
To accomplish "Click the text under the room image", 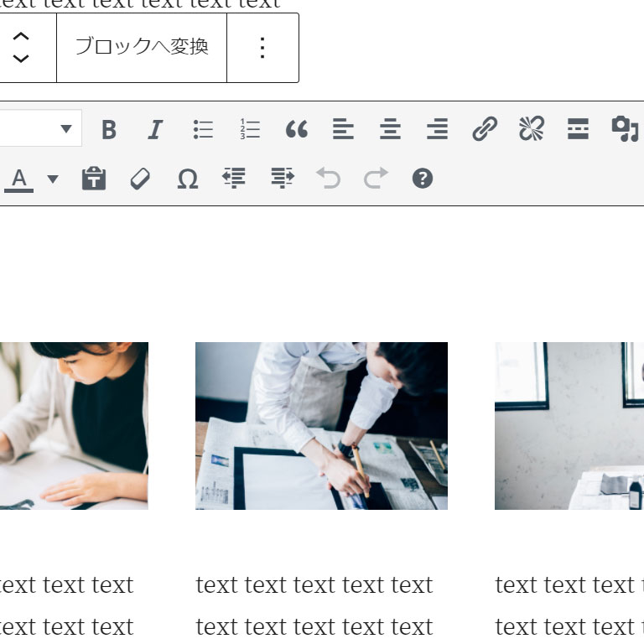I will [x=569, y=605].
